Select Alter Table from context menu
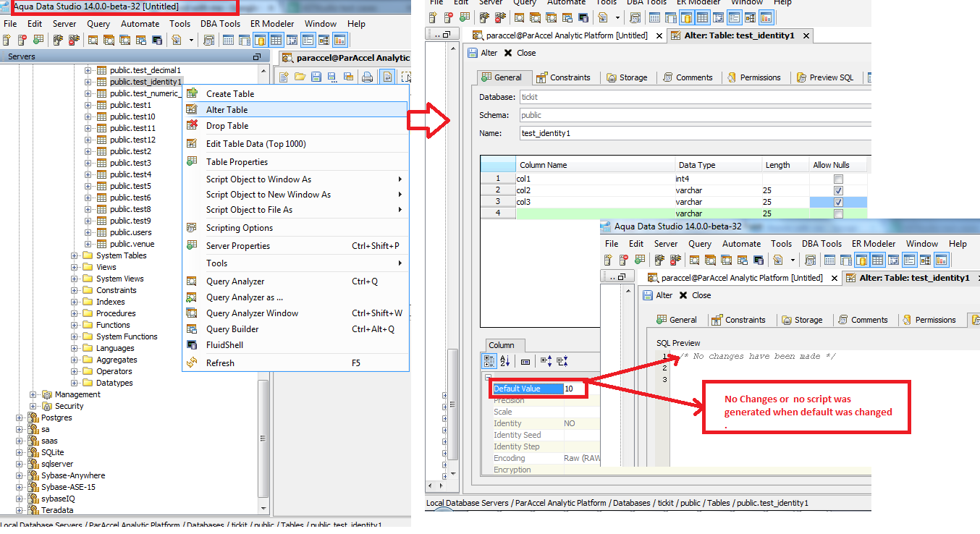980x534 pixels. [x=295, y=109]
